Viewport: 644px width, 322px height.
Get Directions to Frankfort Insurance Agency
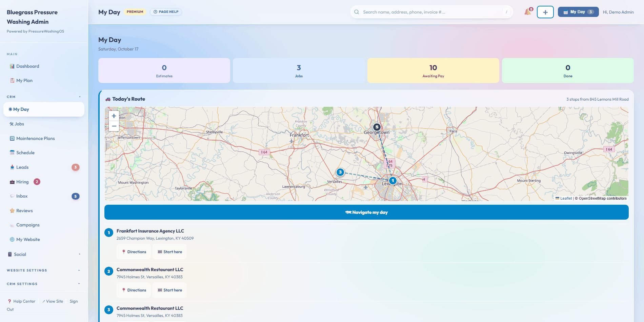(134, 252)
